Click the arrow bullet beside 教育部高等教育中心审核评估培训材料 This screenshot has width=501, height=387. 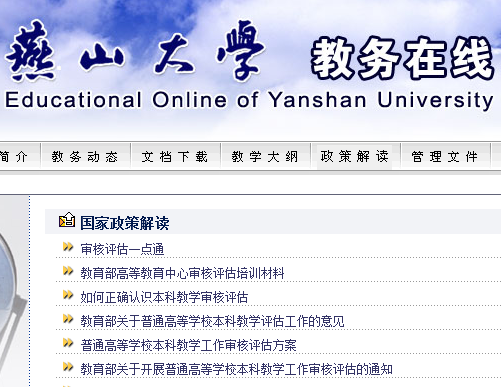(68, 271)
